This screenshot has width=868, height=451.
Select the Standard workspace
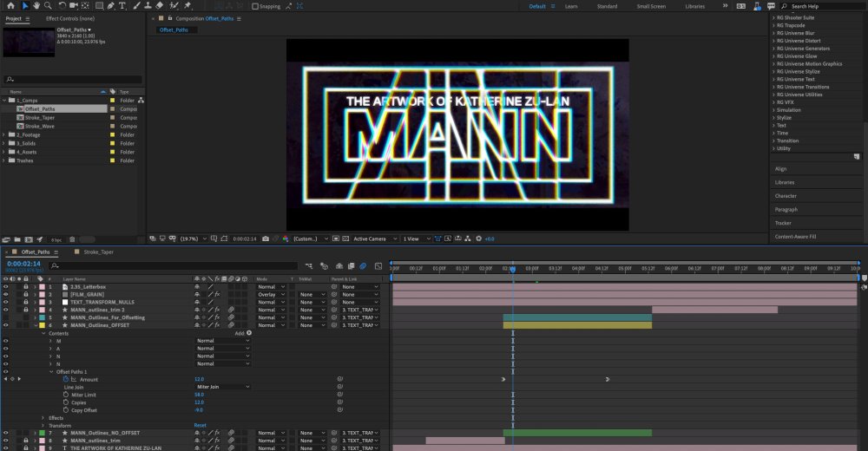click(x=608, y=6)
